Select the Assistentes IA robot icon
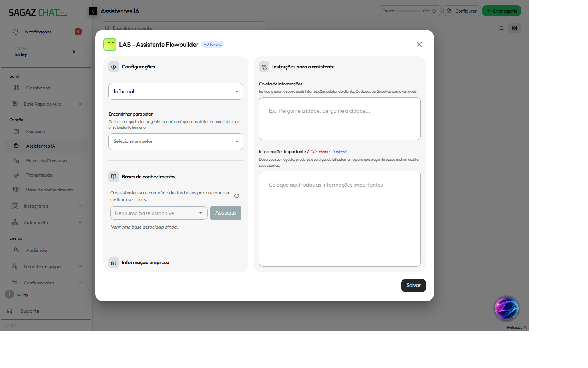Image resolution: width=588 pixels, height=368 pixels. (x=16, y=146)
